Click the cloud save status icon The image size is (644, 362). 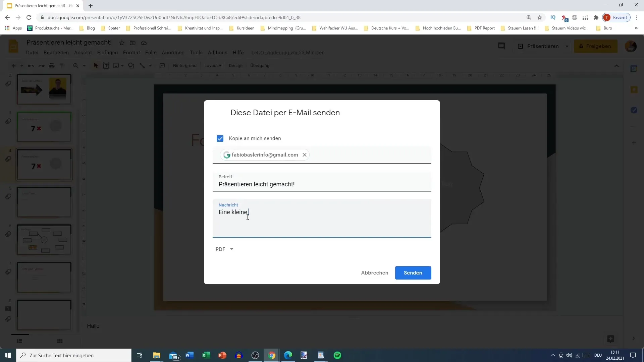coord(144,43)
